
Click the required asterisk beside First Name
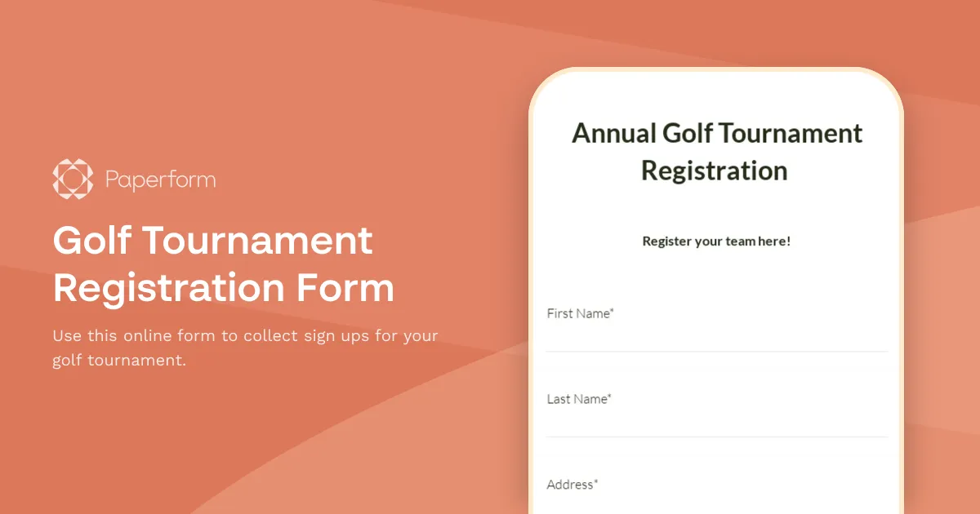pyautogui.click(x=613, y=311)
